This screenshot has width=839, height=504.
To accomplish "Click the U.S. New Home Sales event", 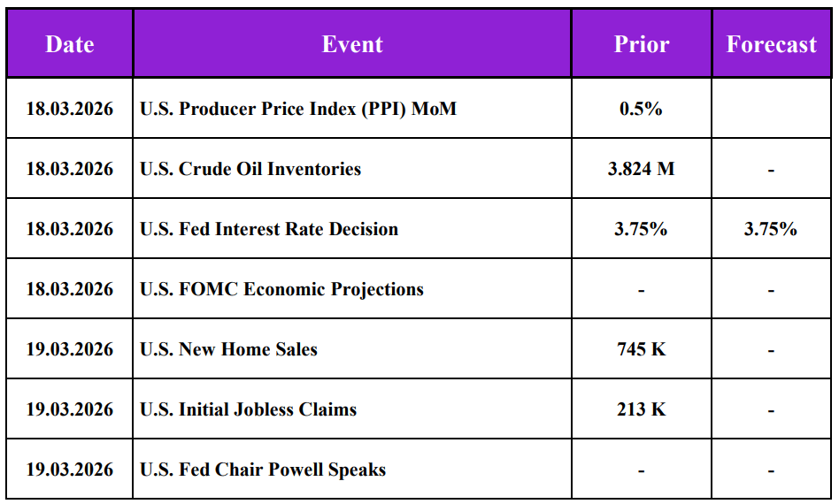I will click(x=228, y=349).
